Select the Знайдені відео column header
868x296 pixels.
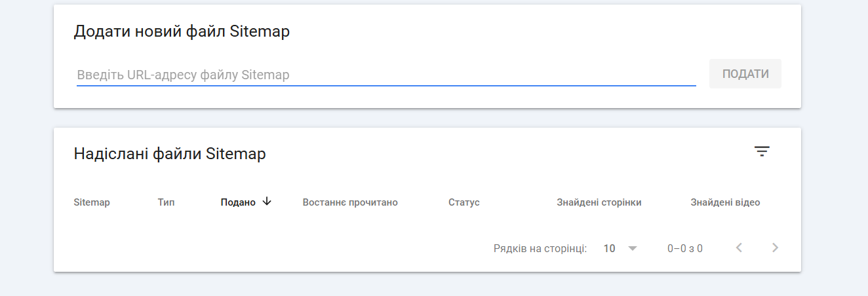coord(725,202)
